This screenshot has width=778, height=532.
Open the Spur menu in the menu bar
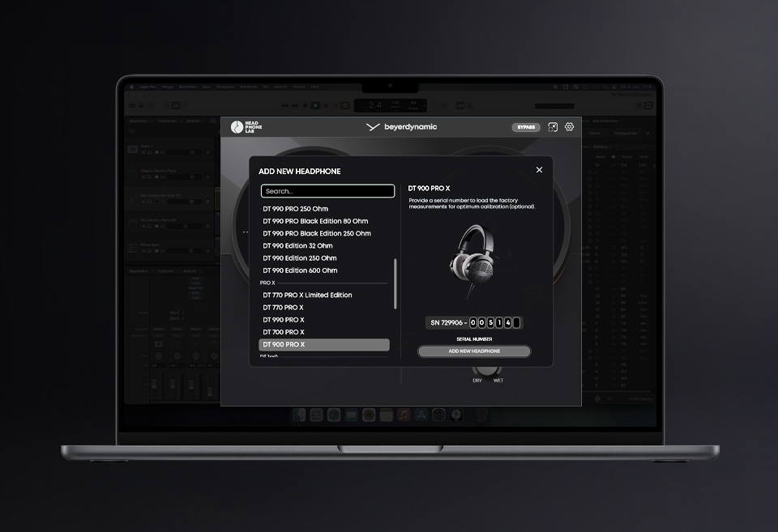(205, 87)
